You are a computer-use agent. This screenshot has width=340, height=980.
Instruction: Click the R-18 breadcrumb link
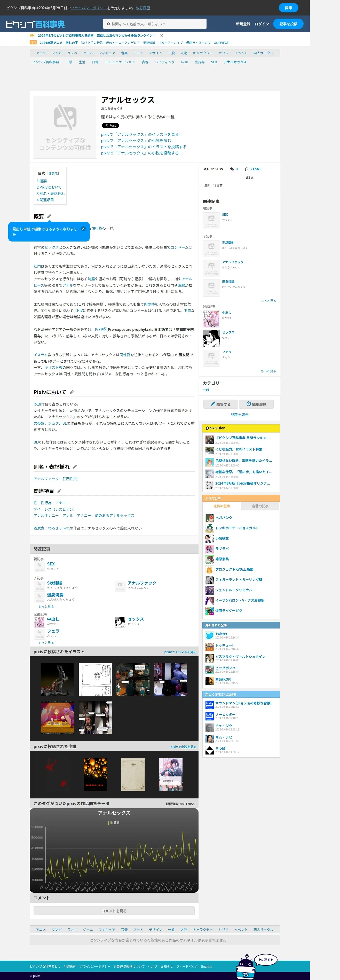pyautogui.click(x=184, y=62)
